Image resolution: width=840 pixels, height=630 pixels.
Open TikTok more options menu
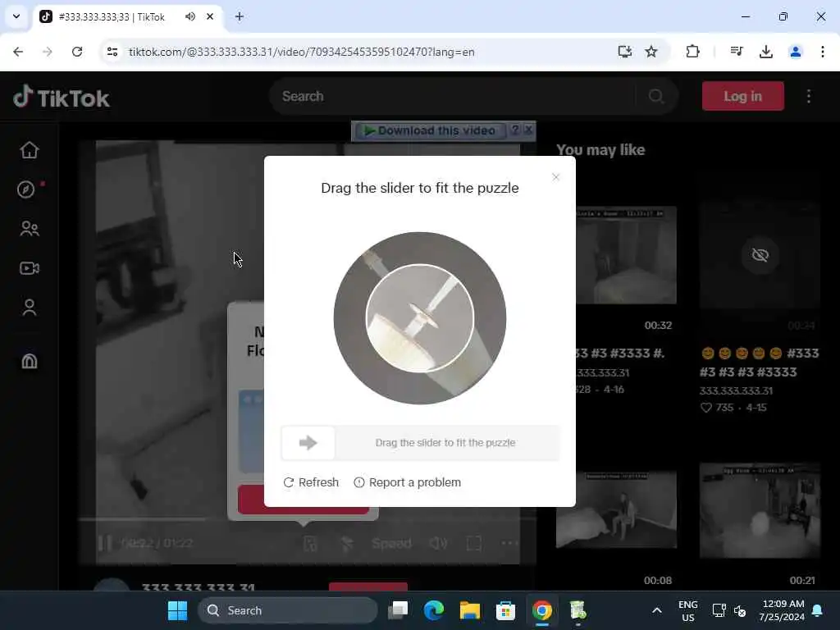(x=808, y=97)
